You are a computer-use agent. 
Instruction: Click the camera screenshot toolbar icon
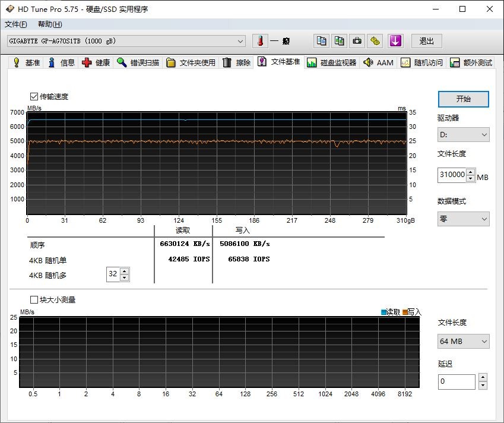[x=356, y=41]
